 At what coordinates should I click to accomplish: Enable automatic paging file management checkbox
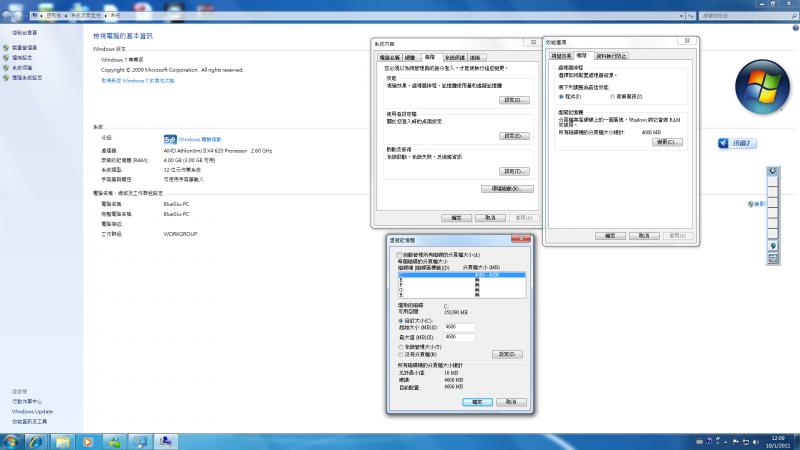pyautogui.click(x=399, y=255)
